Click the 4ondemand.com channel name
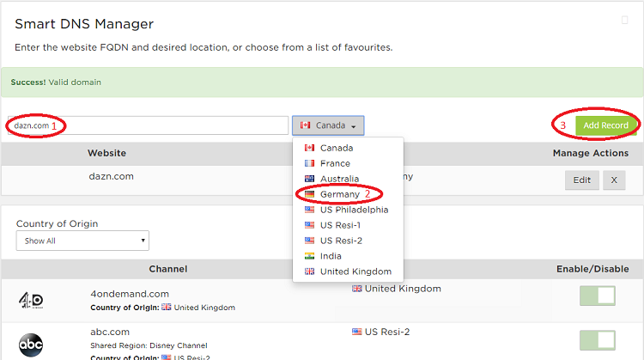 coord(130,294)
